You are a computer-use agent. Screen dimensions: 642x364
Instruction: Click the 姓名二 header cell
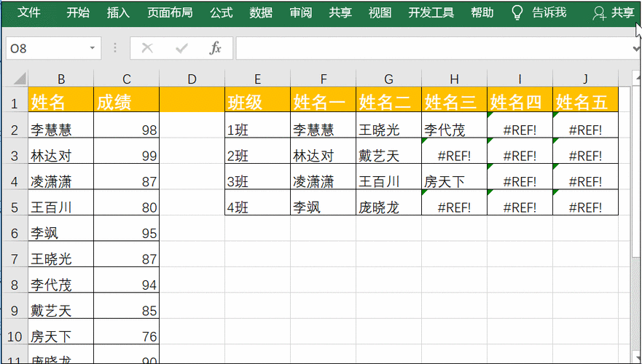(x=388, y=100)
